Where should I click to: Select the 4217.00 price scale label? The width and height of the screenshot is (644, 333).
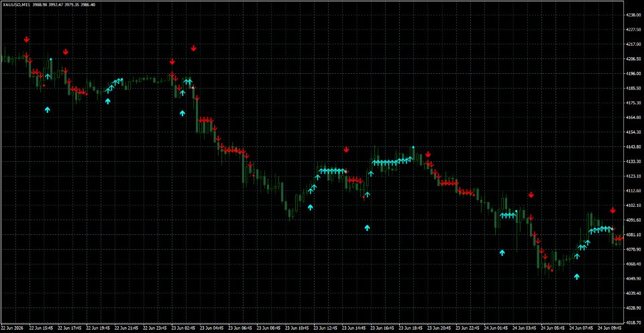633,44
